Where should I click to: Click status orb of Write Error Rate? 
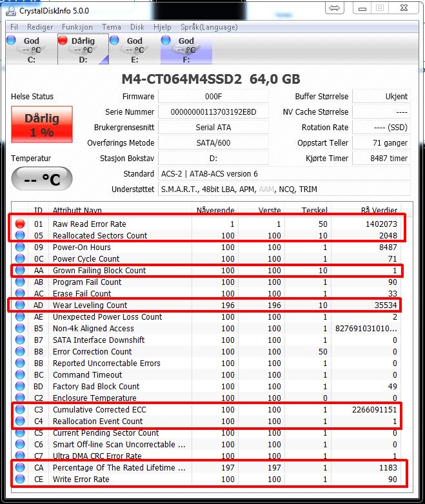point(20,479)
